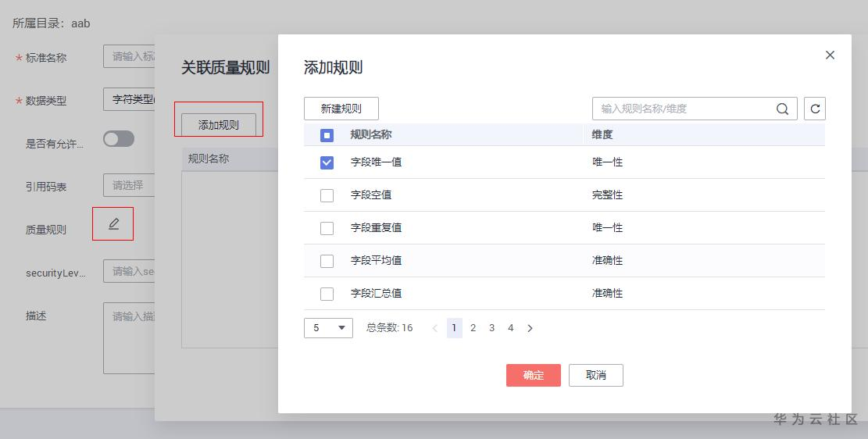Select page 4 in pagination
The width and height of the screenshot is (868, 439).
510,328
